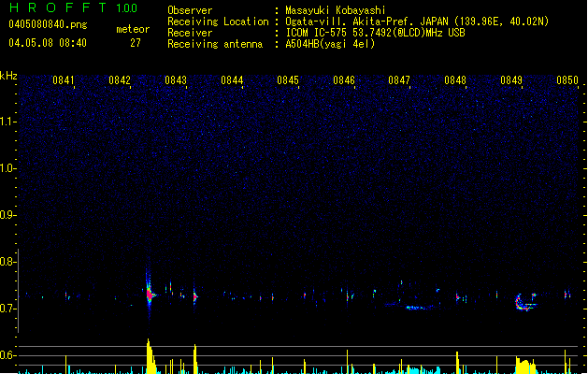Click the 0.8 kHz axis label

[7, 262]
